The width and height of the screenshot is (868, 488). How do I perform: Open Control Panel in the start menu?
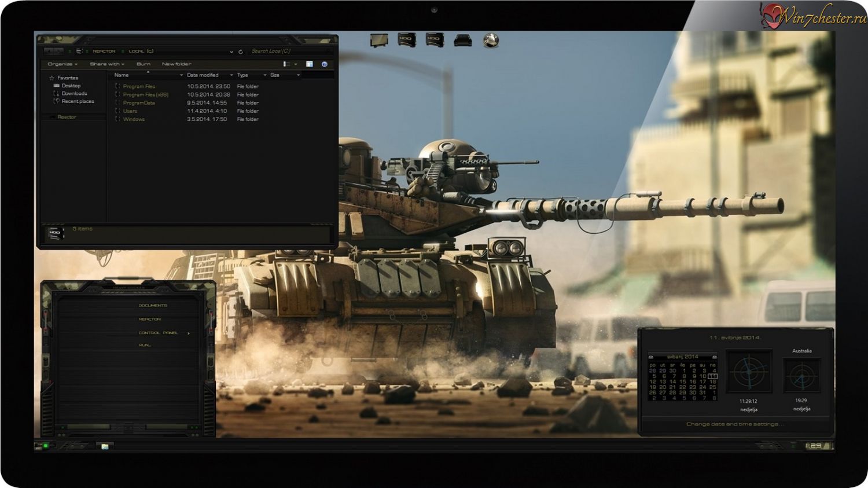(x=158, y=333)
